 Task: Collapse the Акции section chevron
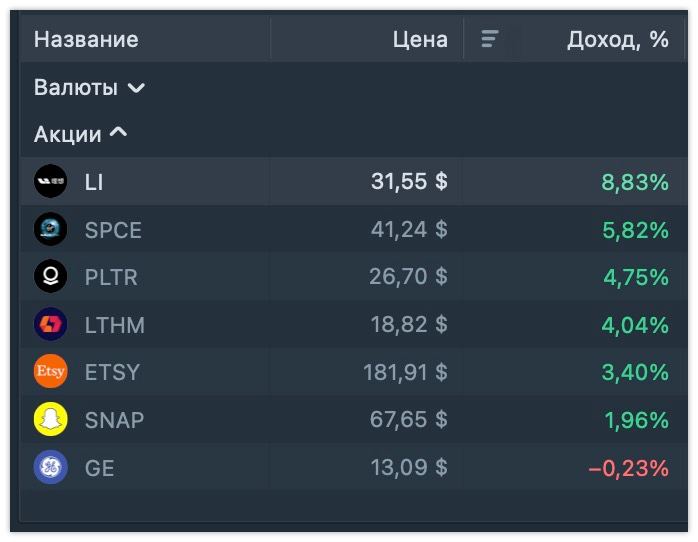[x=118, y=132]
